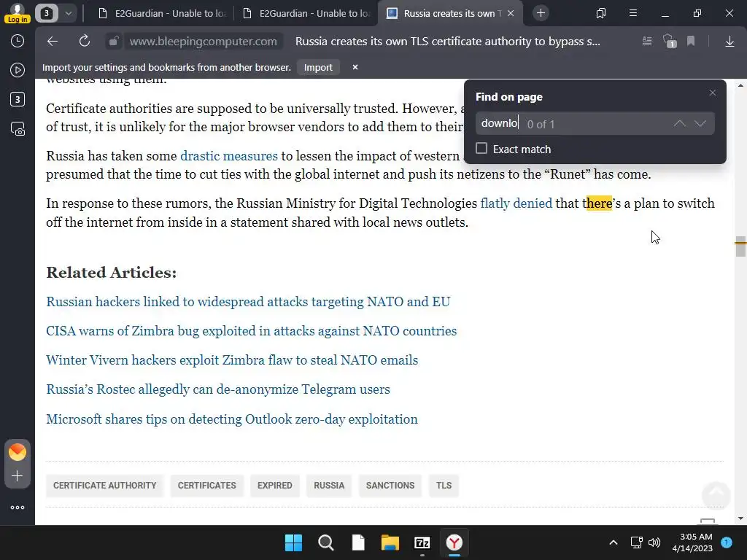
Task: Open the downloads arrow icon
Action: coord(729,42)
